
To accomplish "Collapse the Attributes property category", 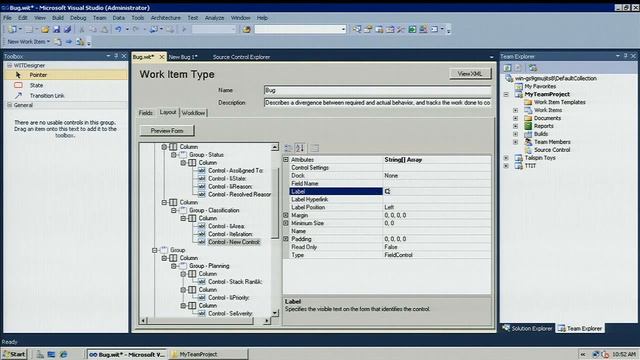I will point(286,160).
